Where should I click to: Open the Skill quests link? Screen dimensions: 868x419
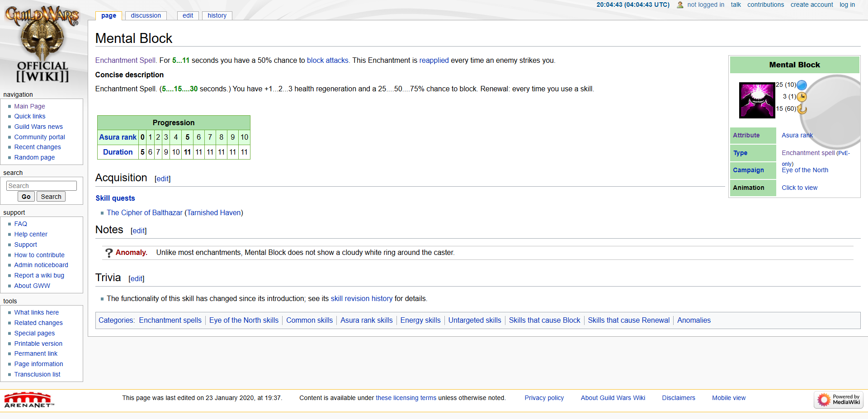click(x=115, y=198)
